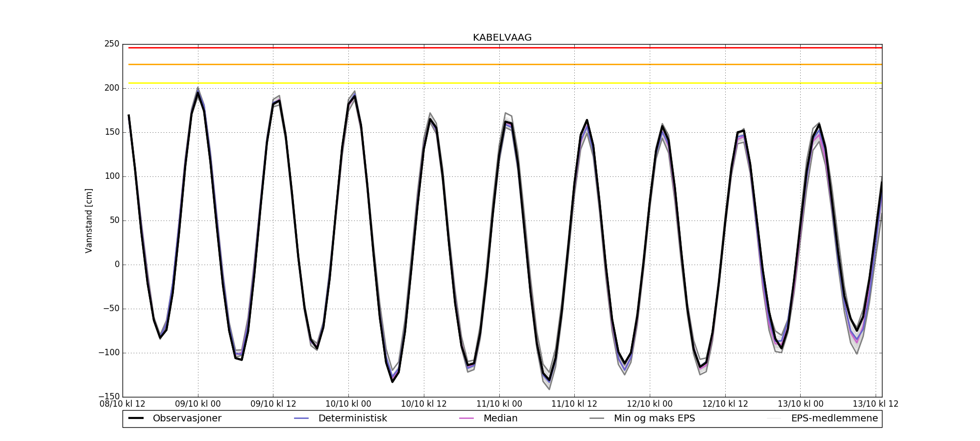
Task: Click the gray Min og maks EPS legend line
Action: pos(597,418)
